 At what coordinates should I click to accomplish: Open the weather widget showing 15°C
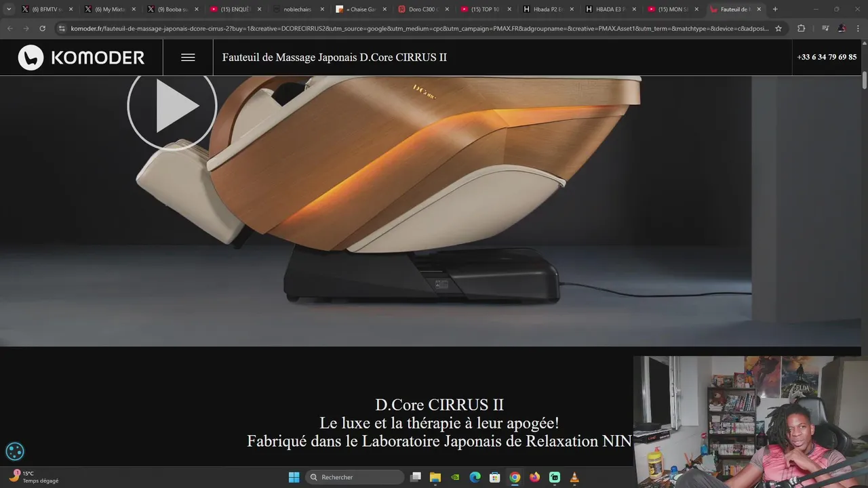34,477
